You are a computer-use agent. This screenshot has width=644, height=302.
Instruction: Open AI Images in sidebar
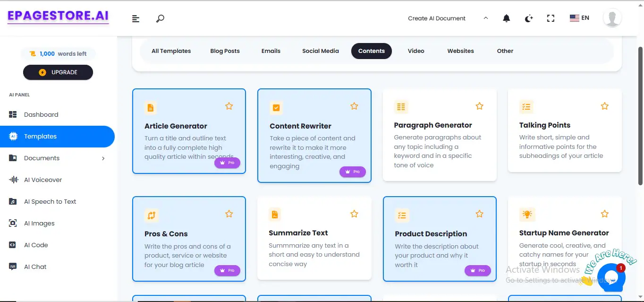coord(39,223)
